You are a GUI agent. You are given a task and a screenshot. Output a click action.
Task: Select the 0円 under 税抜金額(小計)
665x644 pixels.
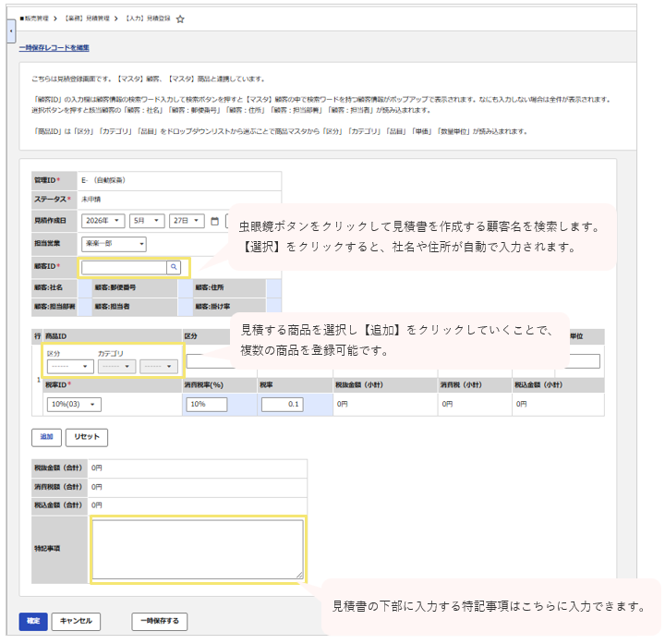pyautogui.click(x=343, y=405)
